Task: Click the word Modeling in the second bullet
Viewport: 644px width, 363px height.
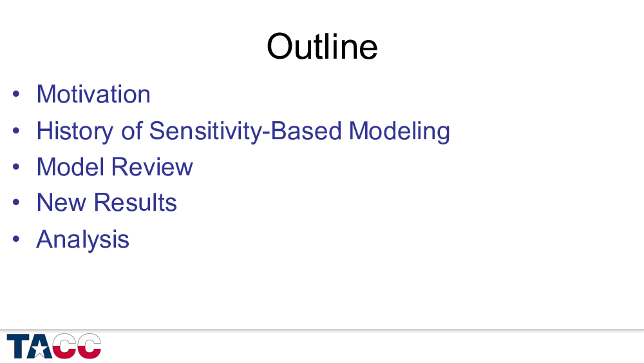Action: pyautogui.click(x=399, y=131)
